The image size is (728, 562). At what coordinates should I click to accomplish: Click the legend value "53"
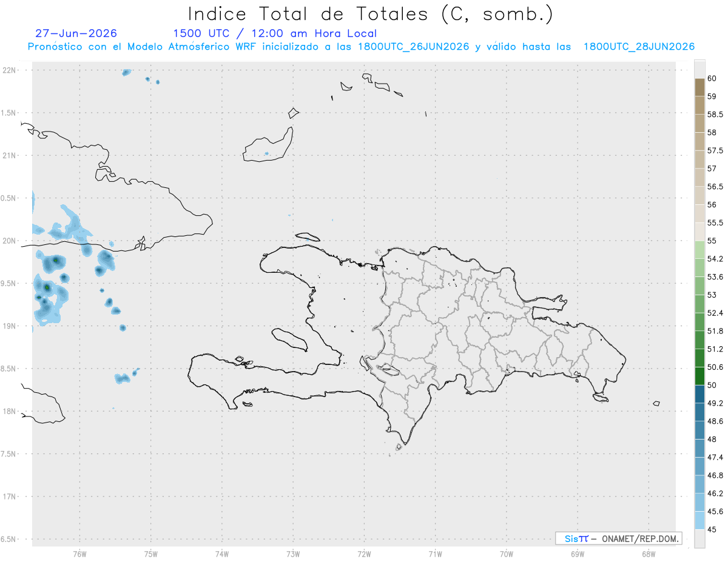(712, 295)
